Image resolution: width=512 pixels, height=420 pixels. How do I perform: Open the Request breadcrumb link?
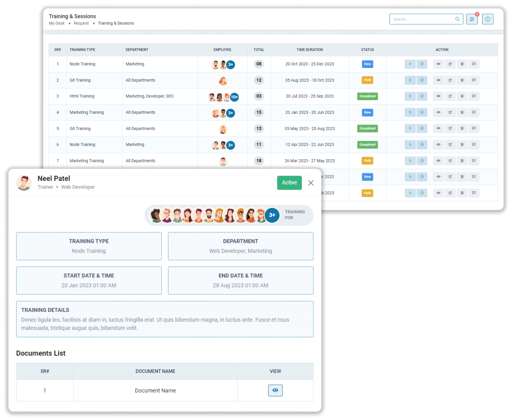coord(81,23)
